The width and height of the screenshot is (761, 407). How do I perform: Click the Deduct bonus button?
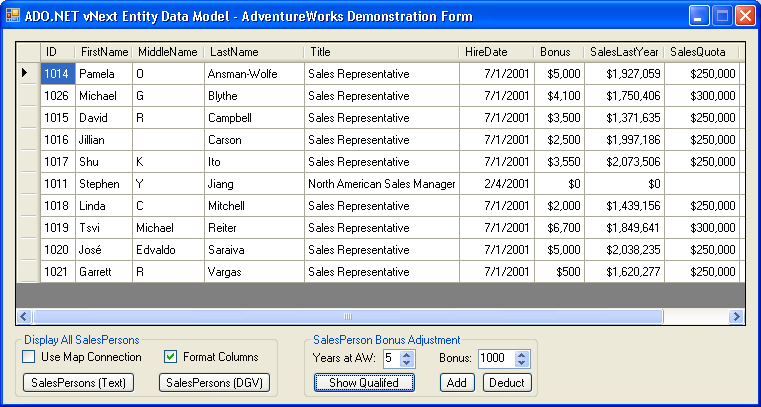click(507, 383)
